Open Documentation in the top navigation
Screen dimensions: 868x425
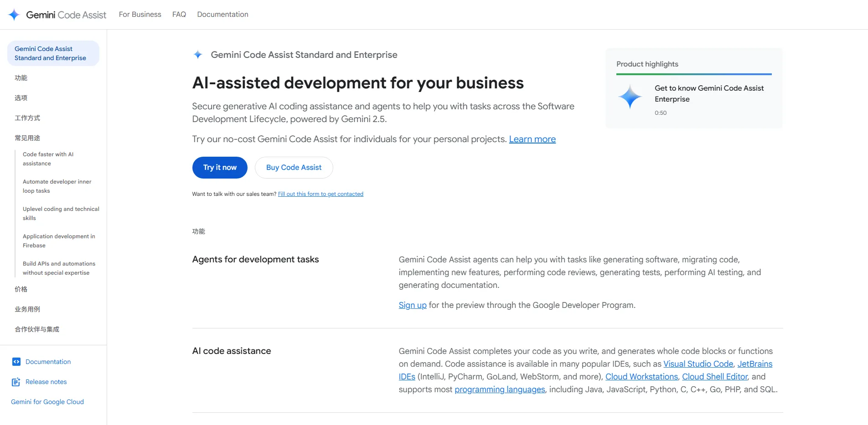[x=222, y=15]
